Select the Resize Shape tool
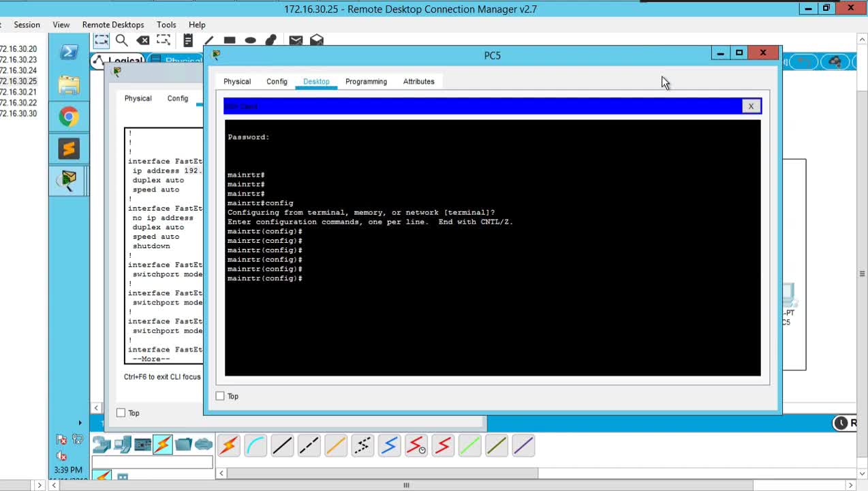The width and height of the screenshot is (868, 491). (x=164, y=40)
